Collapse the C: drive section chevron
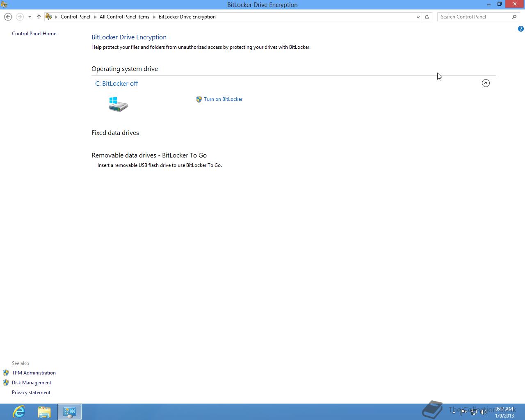The height and width of the screenshot is (420, 525). pyautogui.click(x=486, y=83)
